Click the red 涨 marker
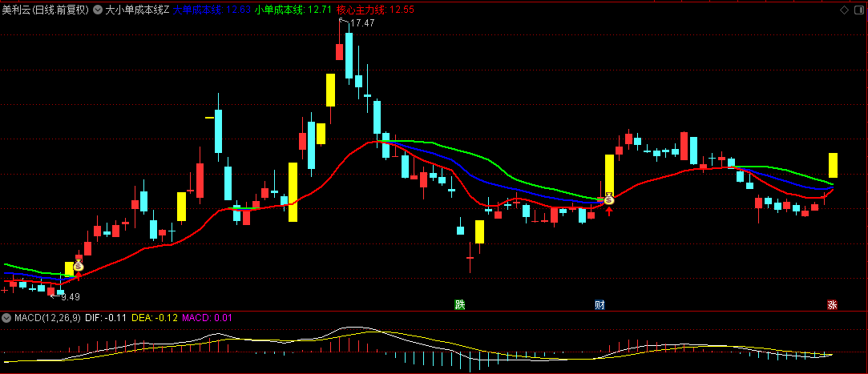The width and height of the screenshot is (868, 374). 831,304
